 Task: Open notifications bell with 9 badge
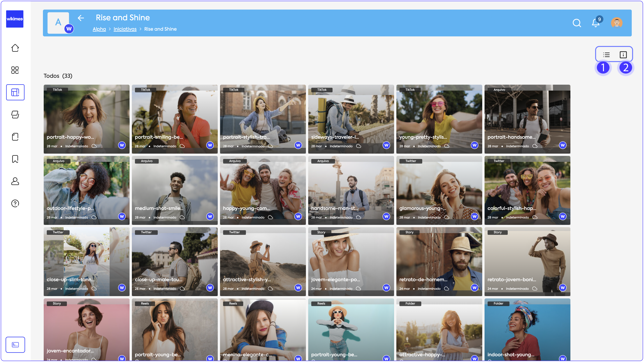[x=596, y=23]
